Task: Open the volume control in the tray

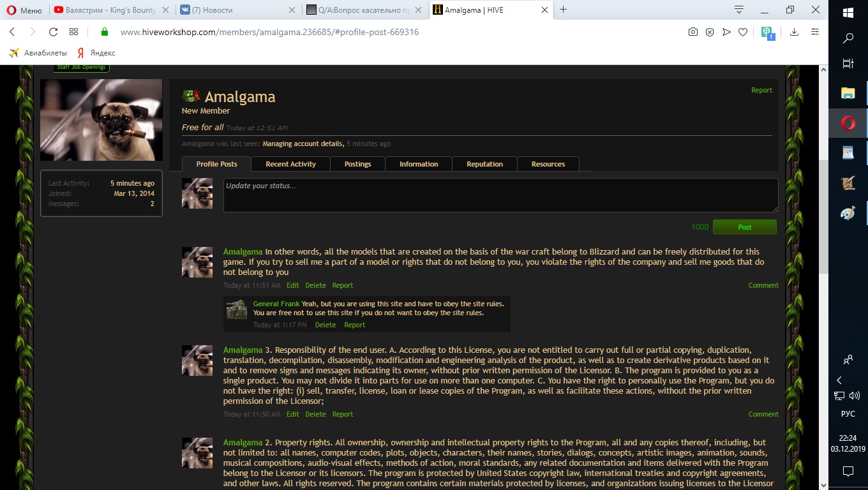Action: 855,396
